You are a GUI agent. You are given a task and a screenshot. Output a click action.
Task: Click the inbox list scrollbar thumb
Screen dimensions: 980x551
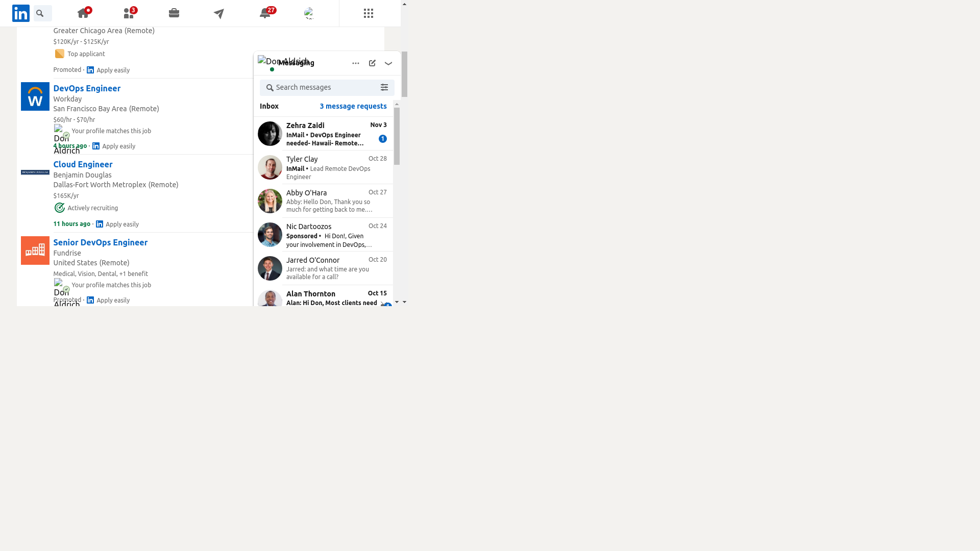pos(397,136)
